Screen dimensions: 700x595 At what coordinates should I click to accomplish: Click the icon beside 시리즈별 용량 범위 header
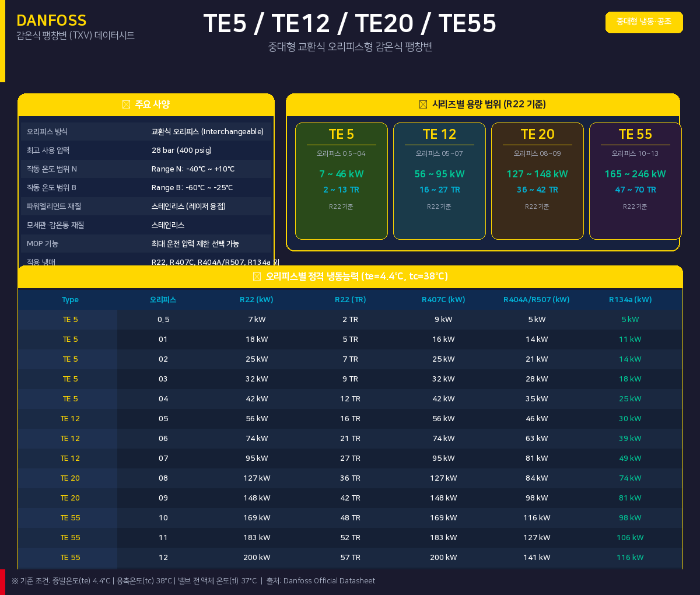coord(423,104)
